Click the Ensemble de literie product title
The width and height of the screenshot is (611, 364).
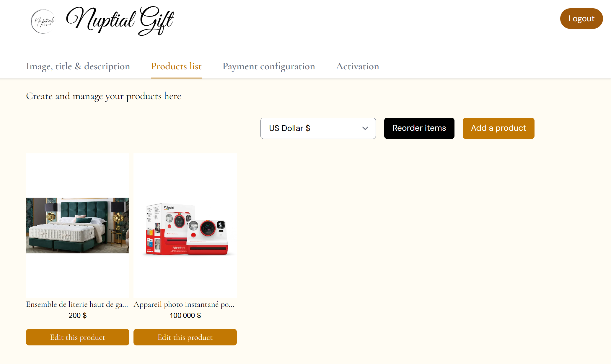click(77, 304)
